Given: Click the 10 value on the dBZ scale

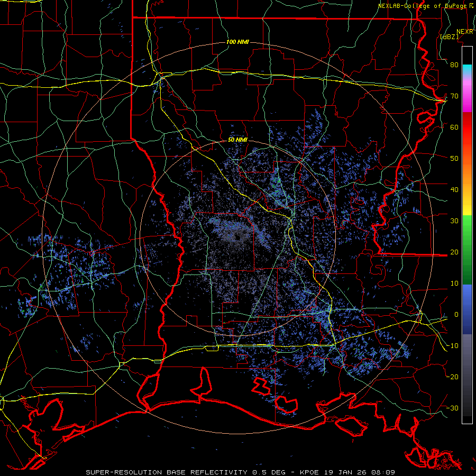Looking at the screenshot, I should (454, 283).
